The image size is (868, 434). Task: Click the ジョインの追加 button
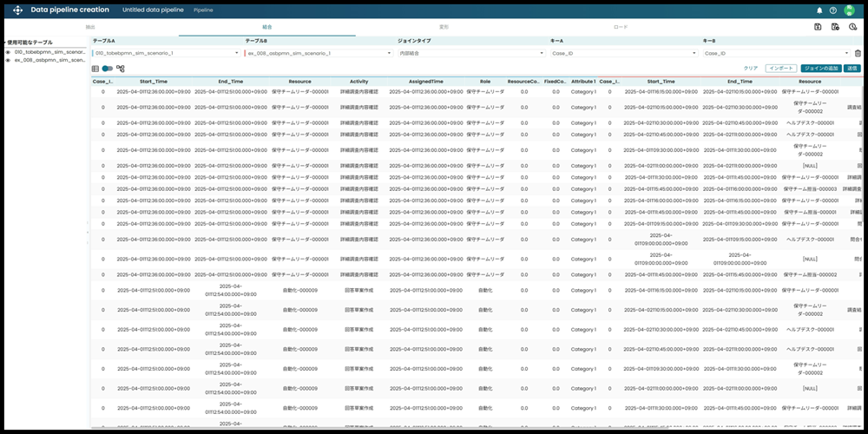pyautogui.click(x=820, y=68)
